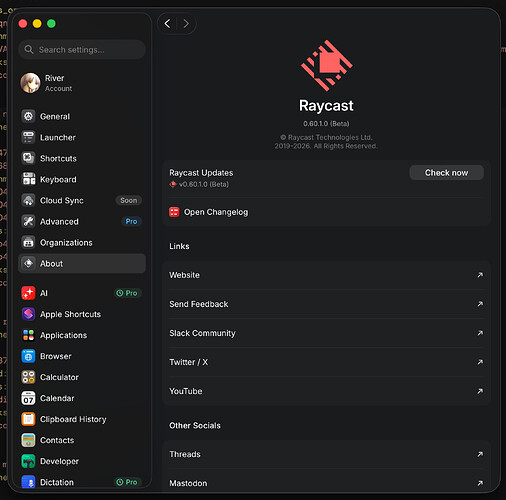506x500 pixels.
Task: Select the Calendar icon
Action: (x=28, y=398)
